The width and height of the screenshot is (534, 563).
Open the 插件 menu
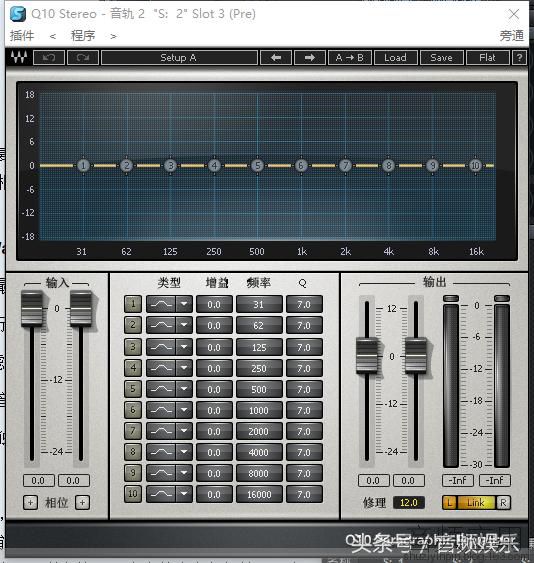(x=22, y=36)
